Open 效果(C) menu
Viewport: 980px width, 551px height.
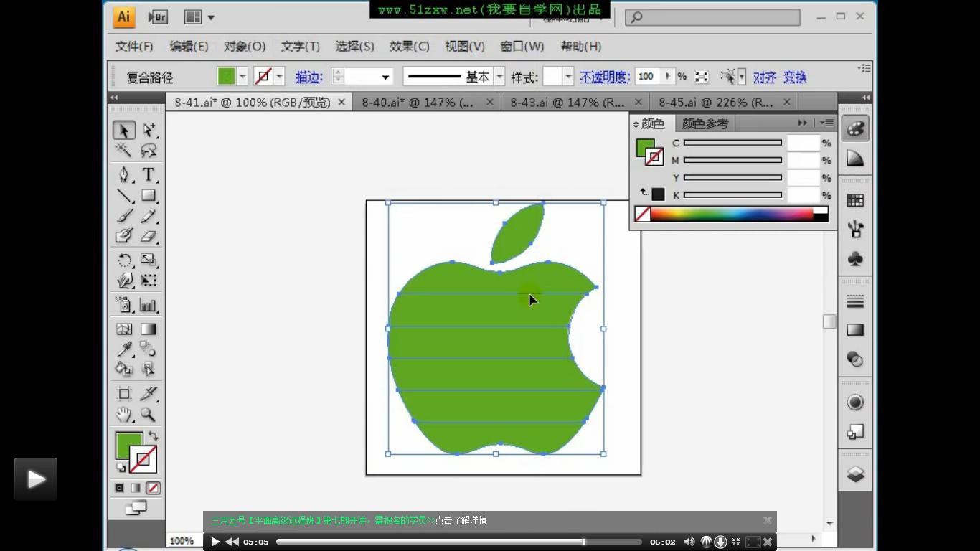tap(410, 46)
